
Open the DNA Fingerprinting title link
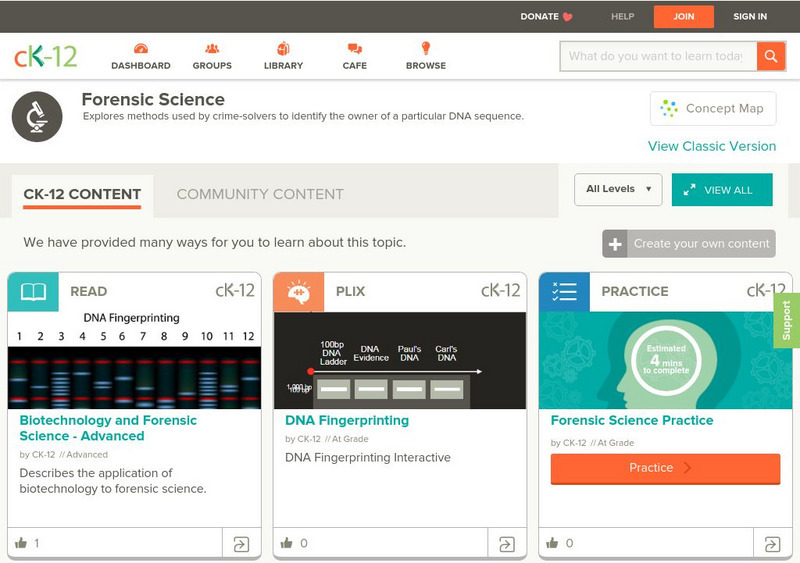point(347,421)
